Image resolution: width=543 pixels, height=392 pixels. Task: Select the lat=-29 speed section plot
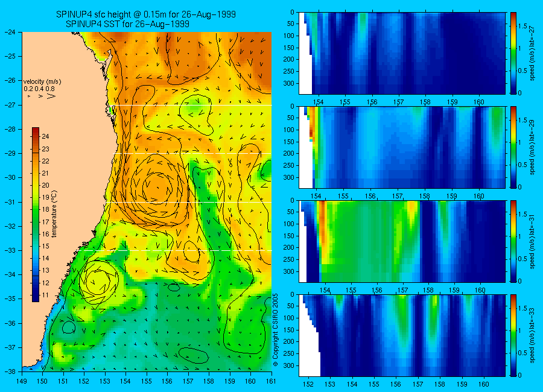(x=402, y=147)
